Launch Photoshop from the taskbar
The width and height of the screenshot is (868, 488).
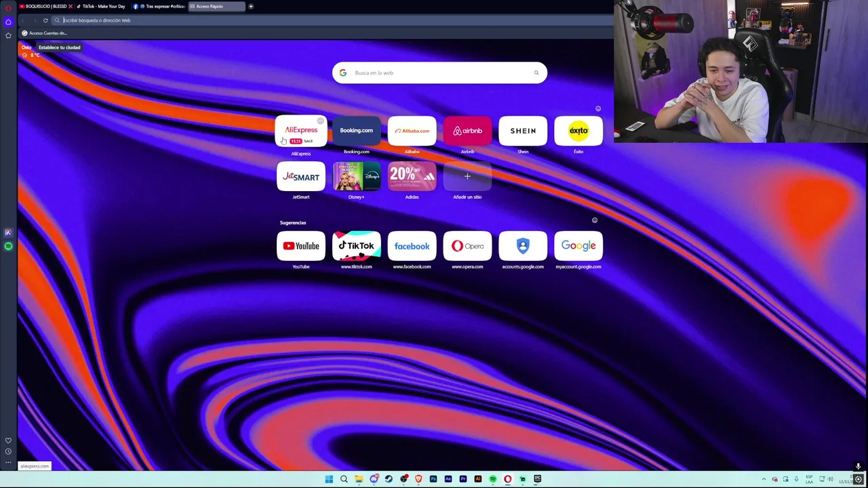tap(433, 479)
